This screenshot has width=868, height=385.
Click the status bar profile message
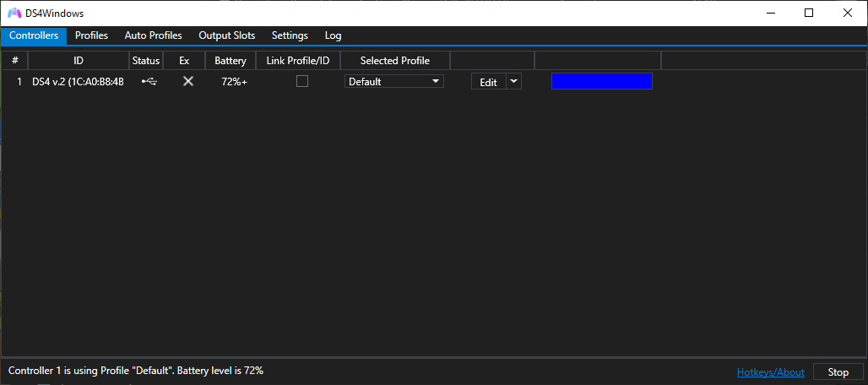136,371
